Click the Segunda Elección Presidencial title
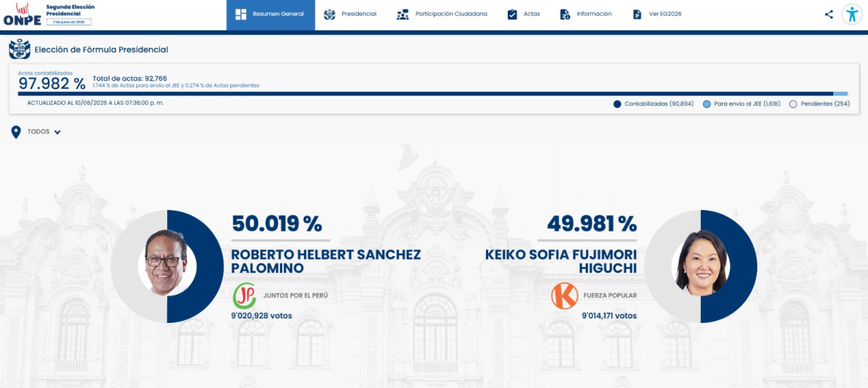 point(70,10)
